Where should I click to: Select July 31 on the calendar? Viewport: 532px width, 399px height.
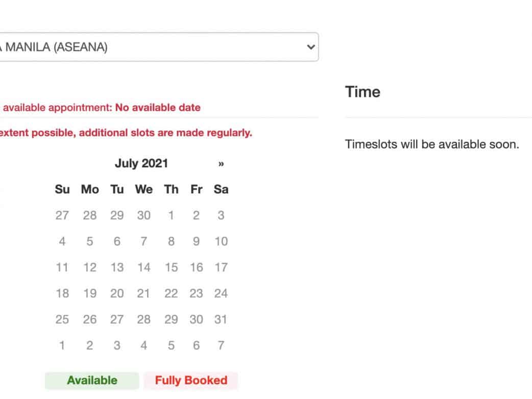point(221,319)
